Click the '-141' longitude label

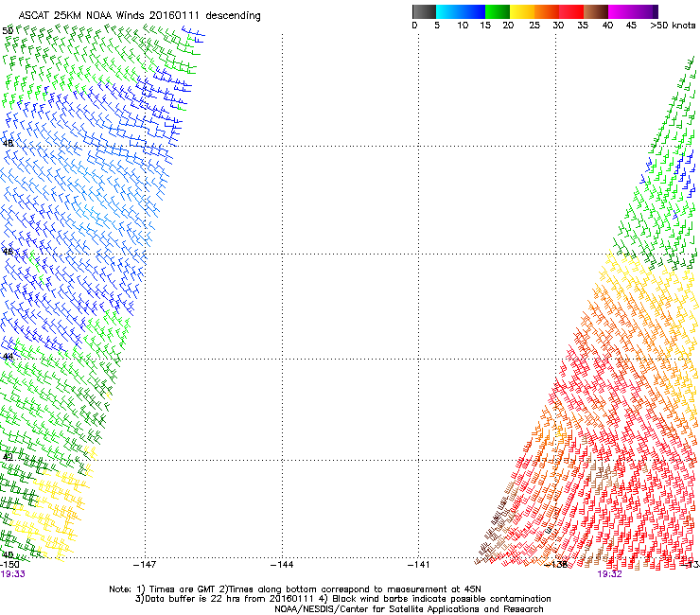click(419, 565)
